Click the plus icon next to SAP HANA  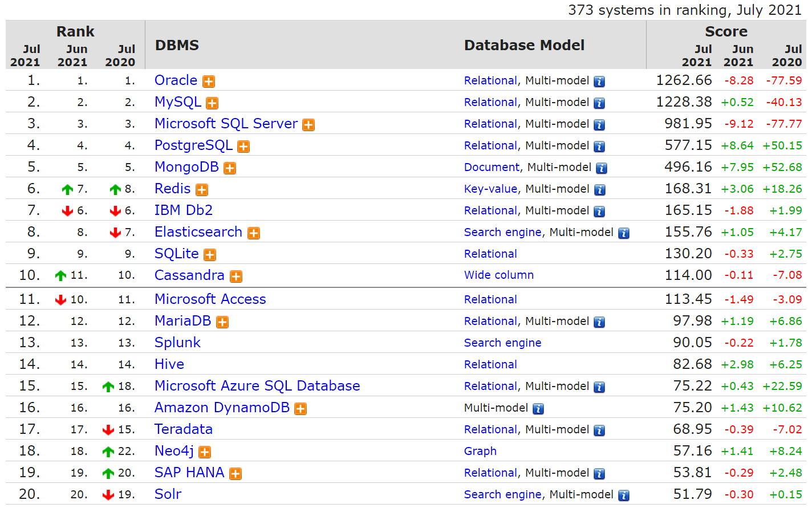pyautogui.click(x=236, y=474)
